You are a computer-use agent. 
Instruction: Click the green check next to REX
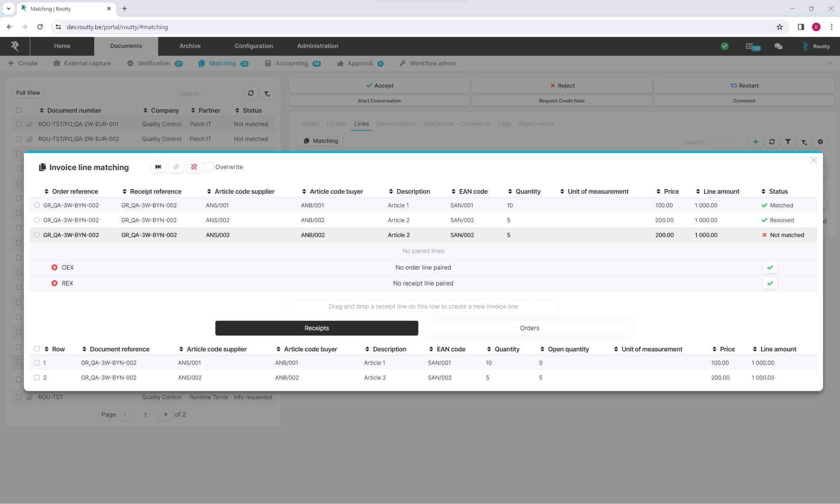tap(770, 283)
